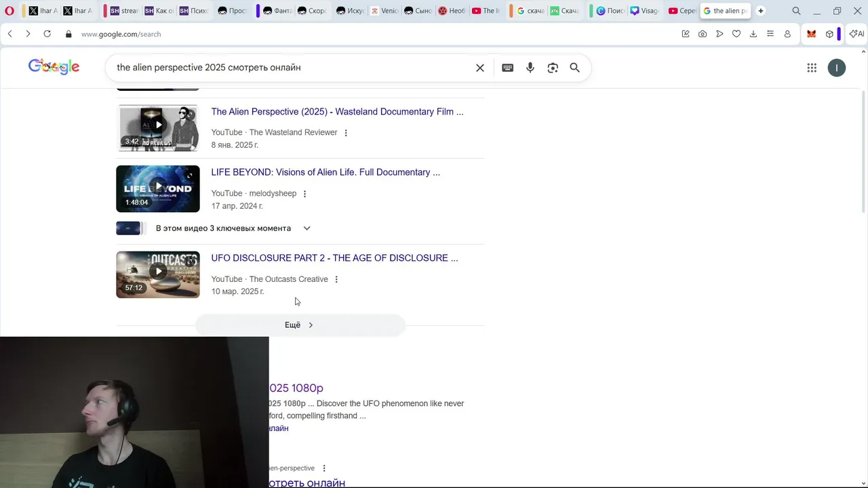
Task: Switch to the 'Поис' tab
Action: click(x=610, y=11)
